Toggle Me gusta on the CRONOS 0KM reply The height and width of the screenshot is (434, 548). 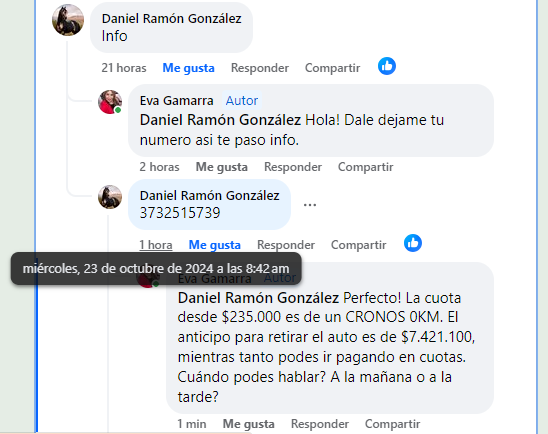(x=248, y=424)
